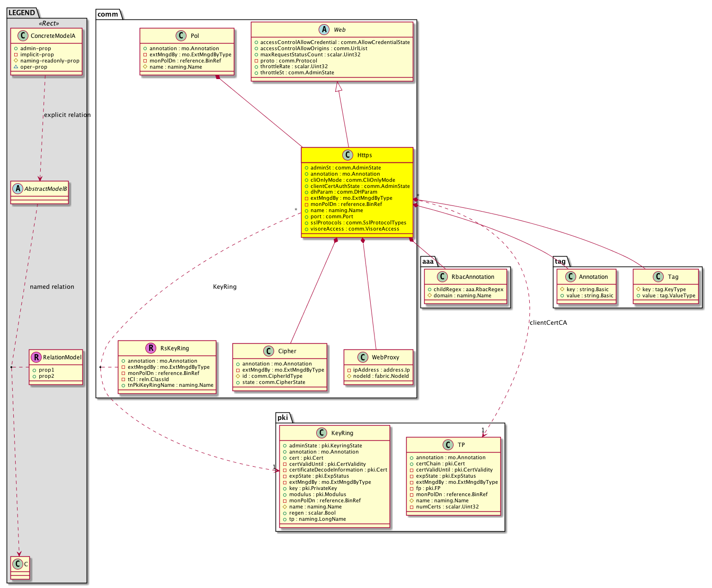This screenshot has height=588, width=712.
Task: Select the 'explicit relation' label in legend
Action: (67, 115)
